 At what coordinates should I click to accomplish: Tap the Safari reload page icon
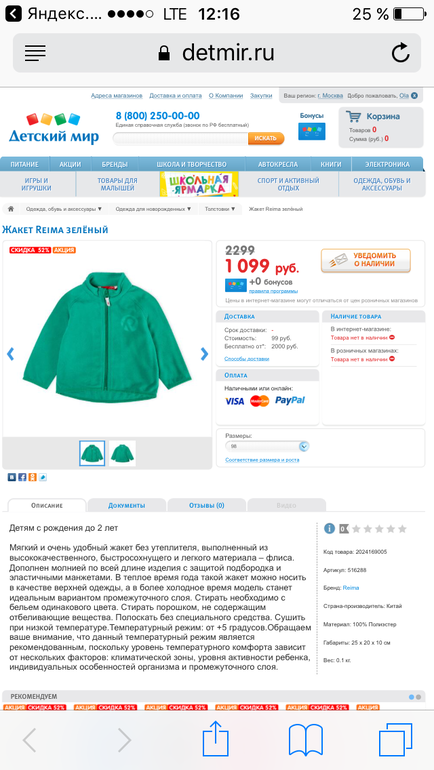tap(401, 53)
